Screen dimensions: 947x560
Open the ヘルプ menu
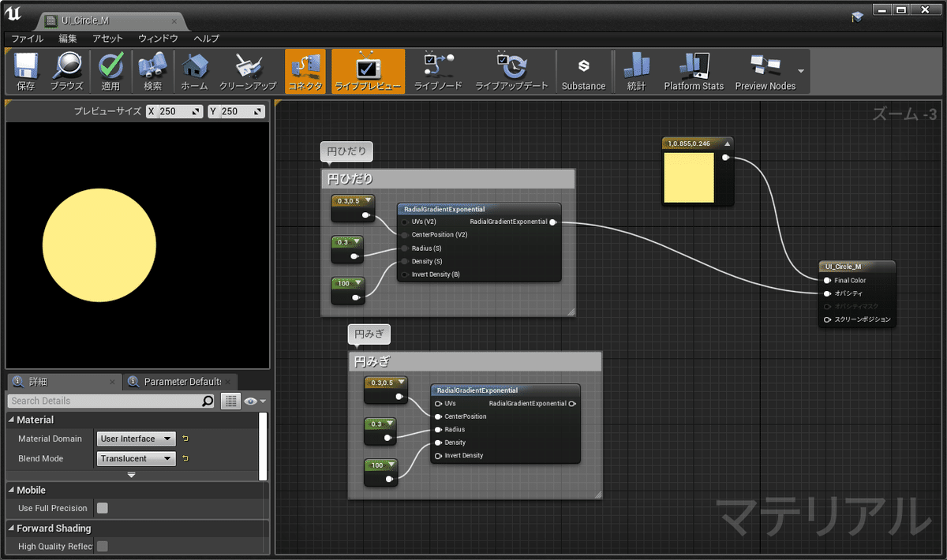(207, 39)
